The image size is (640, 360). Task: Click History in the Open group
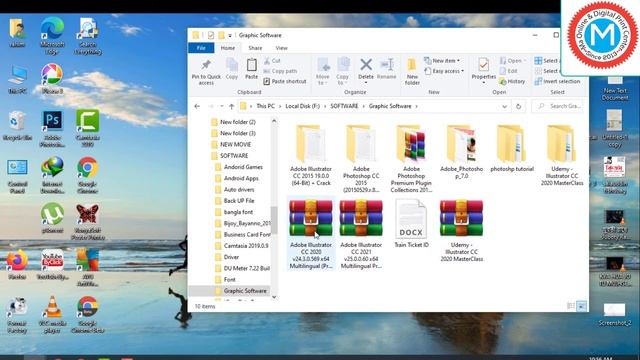click(512, 81)
